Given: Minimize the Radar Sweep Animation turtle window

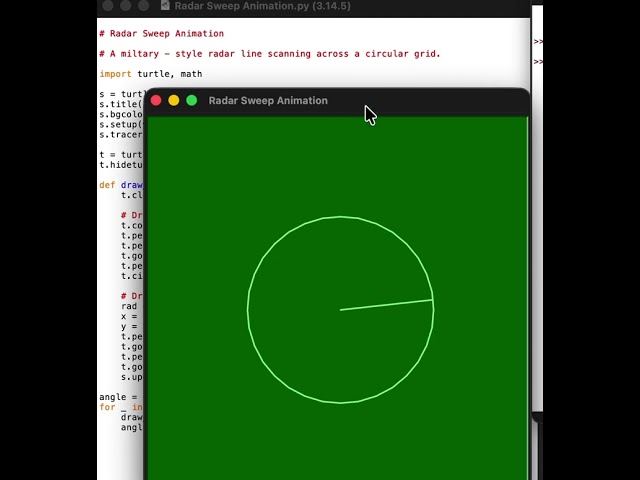Looking at the screenshot, I should tap(174, 100).
